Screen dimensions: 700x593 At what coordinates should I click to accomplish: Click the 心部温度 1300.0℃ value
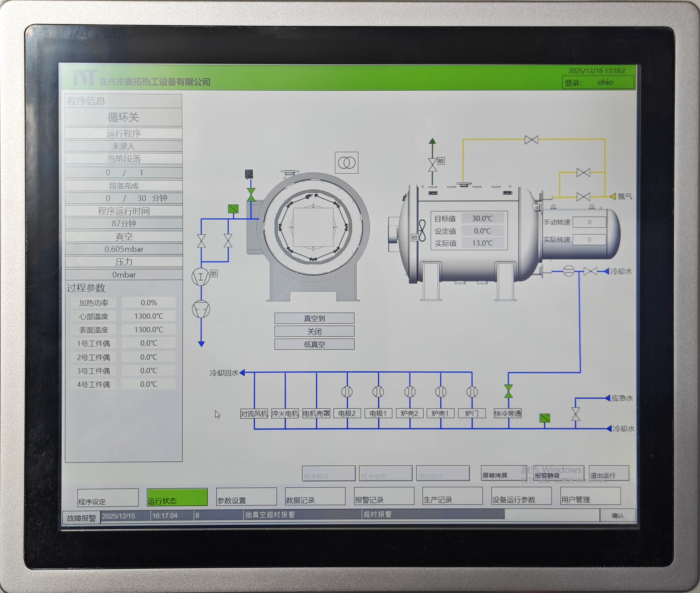[x=148, y=316]
